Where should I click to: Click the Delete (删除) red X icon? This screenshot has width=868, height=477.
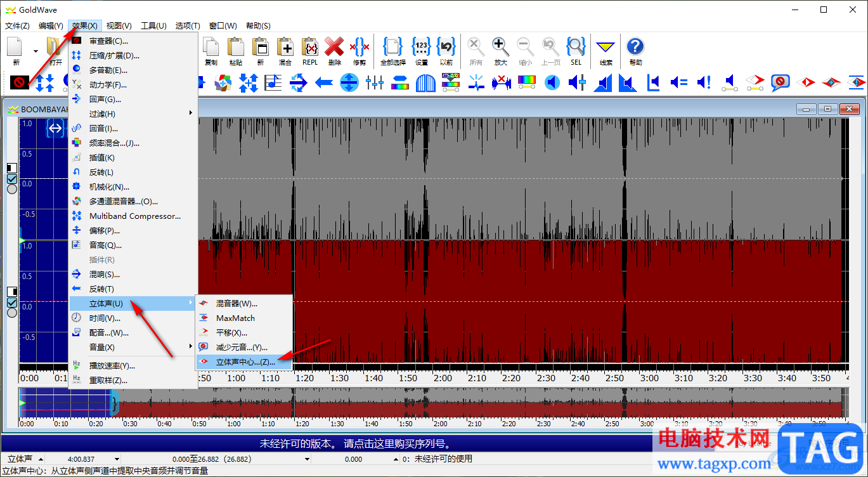(334, 48)
